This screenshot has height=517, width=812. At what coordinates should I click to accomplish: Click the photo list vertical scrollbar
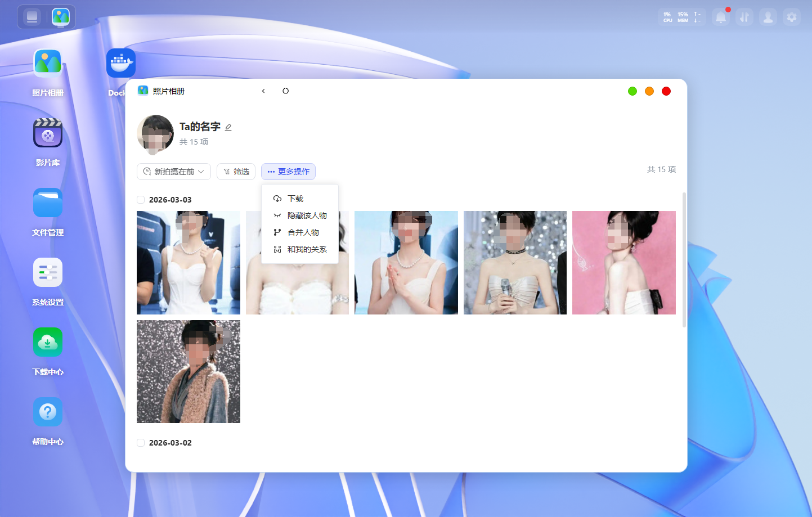[x=684, y=260]
